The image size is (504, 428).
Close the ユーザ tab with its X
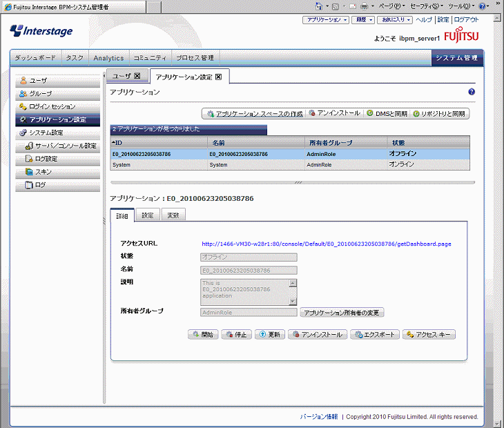pos(137,76)
